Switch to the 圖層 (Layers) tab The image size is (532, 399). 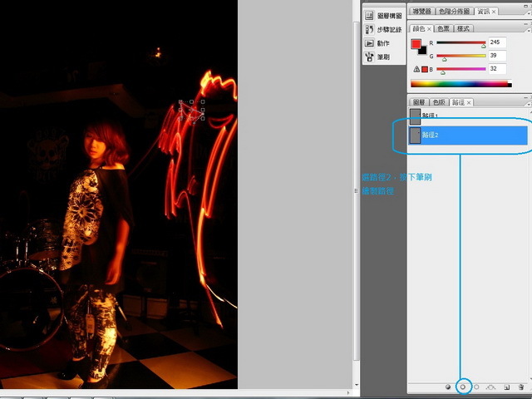coord(419,102)
